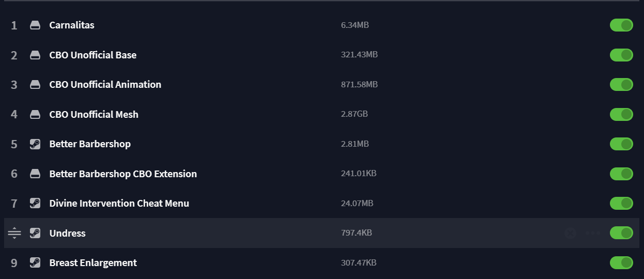Click the Steam icon next to Breast Enlargement
Screen dimensions: 644x279
(35, 263)
